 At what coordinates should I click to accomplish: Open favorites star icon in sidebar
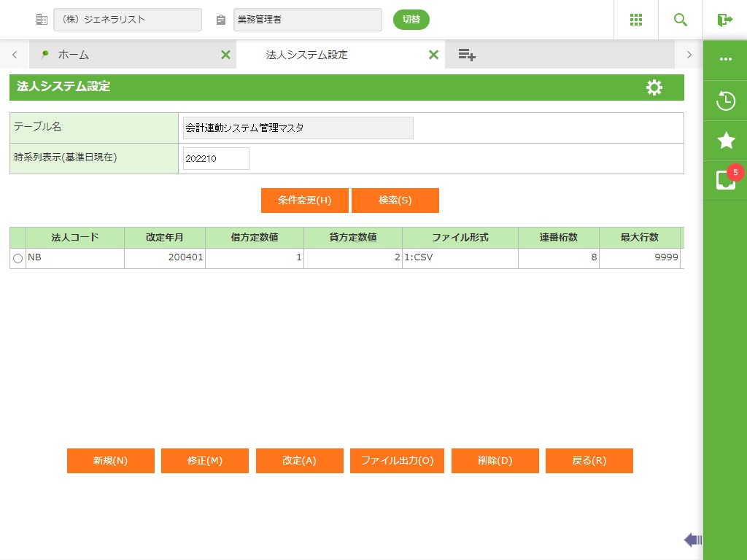(725, 141)
